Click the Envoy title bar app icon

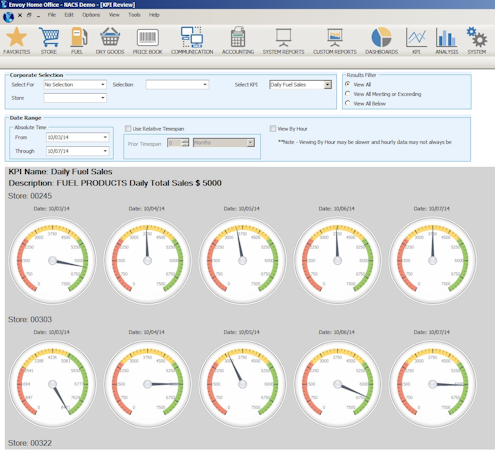coord(4,4)
